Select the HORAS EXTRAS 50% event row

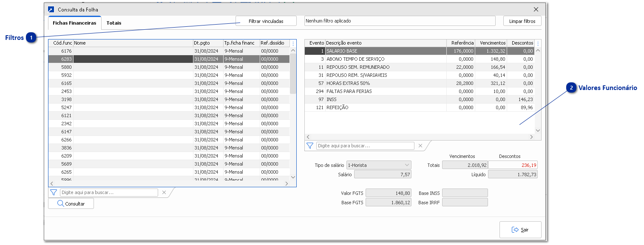tap(383, 83)
